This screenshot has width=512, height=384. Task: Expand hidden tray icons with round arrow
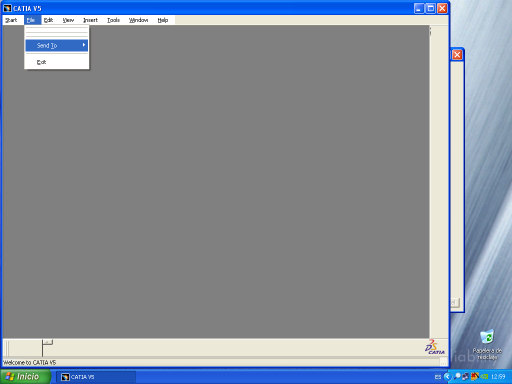click(x=447, y=377)
